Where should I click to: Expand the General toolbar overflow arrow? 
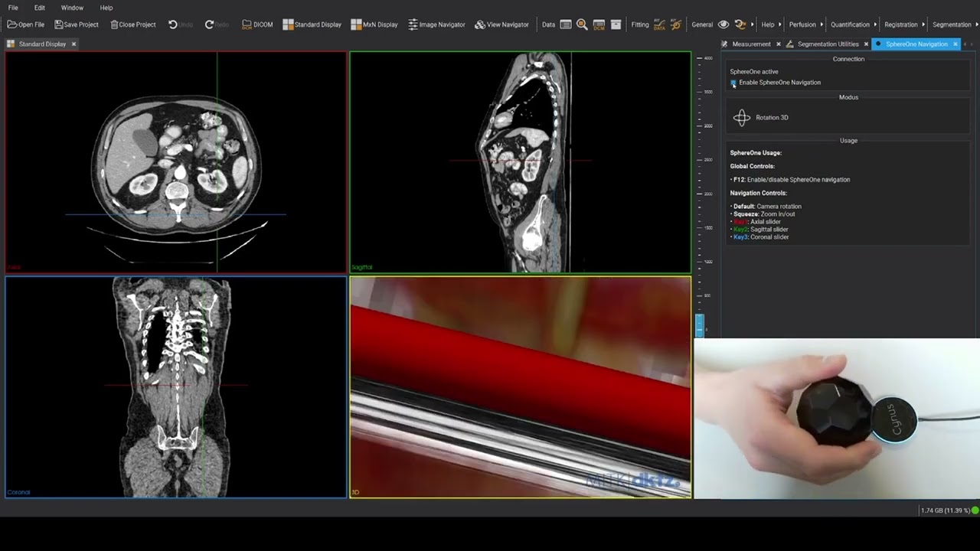coord(753,24)
